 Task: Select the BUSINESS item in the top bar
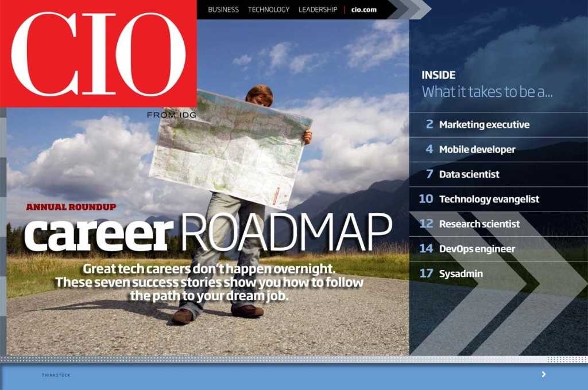pos(223,10)
